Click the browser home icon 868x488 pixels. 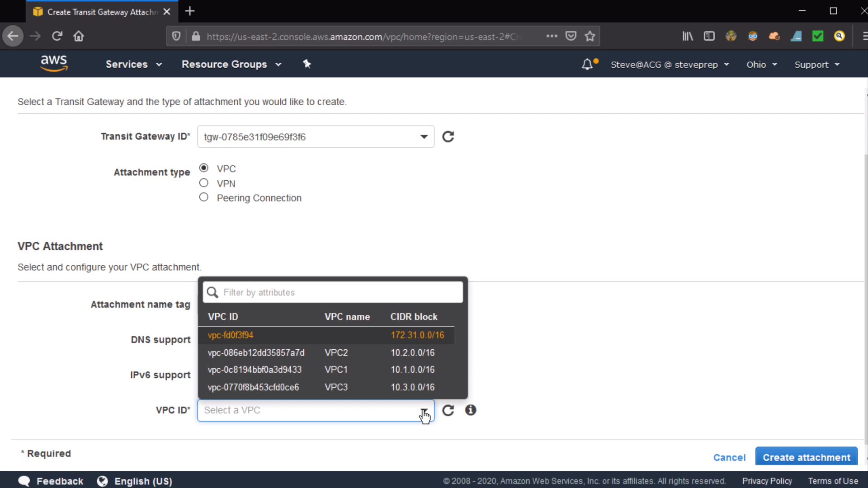[x=79, y=36]
